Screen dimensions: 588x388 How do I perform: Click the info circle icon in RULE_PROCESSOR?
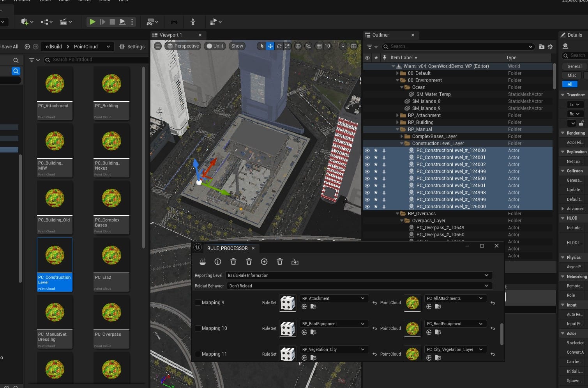point(218,262)
